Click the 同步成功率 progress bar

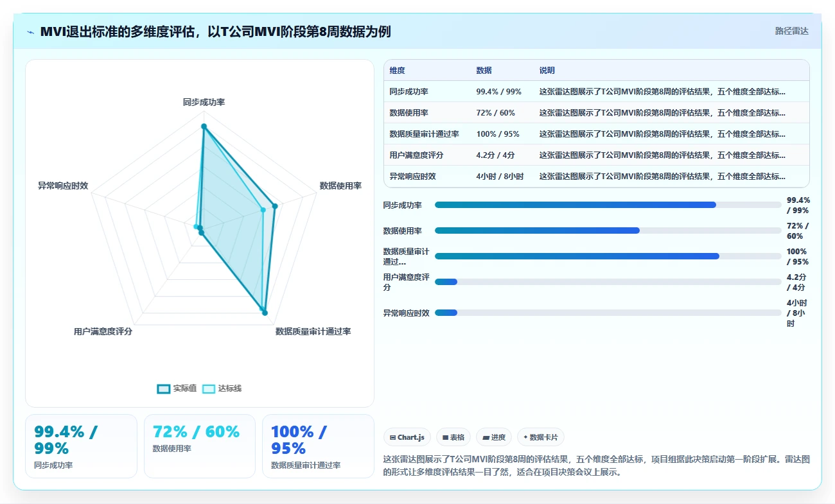(x=608, y=205)
